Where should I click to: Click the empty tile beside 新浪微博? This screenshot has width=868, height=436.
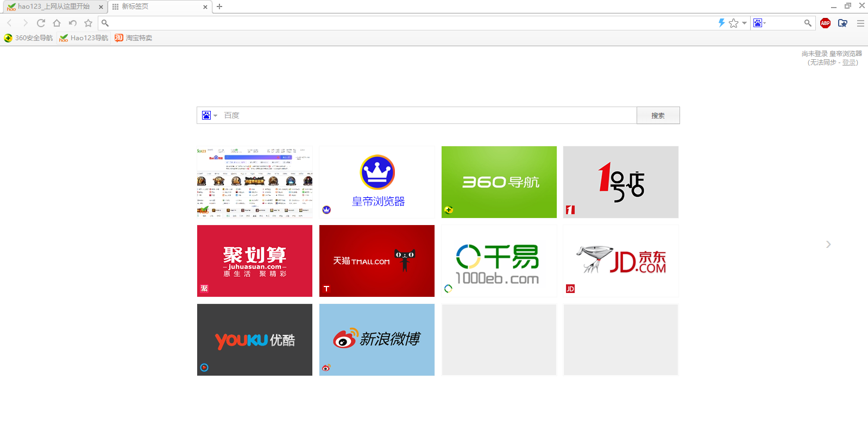click(499, 340)
